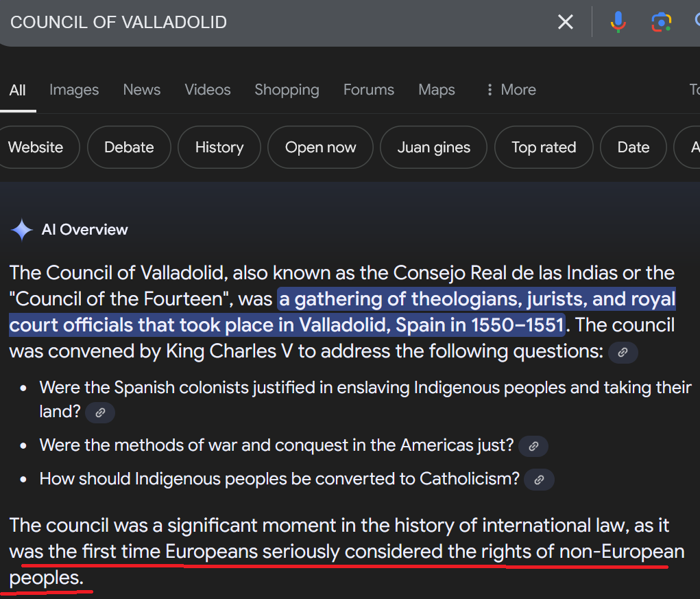
Task: Apply the Website filter chip
Action: click(x=36, y=148)
